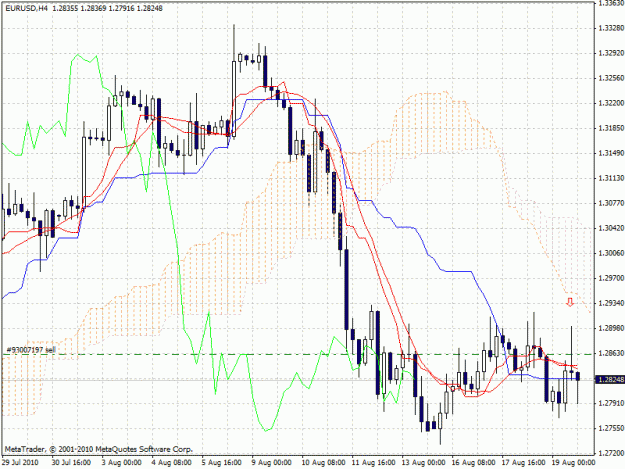The height and width of the screenshot is (469, 625).
Task: Click the price label 1.33280
Action: click(611, 28)
